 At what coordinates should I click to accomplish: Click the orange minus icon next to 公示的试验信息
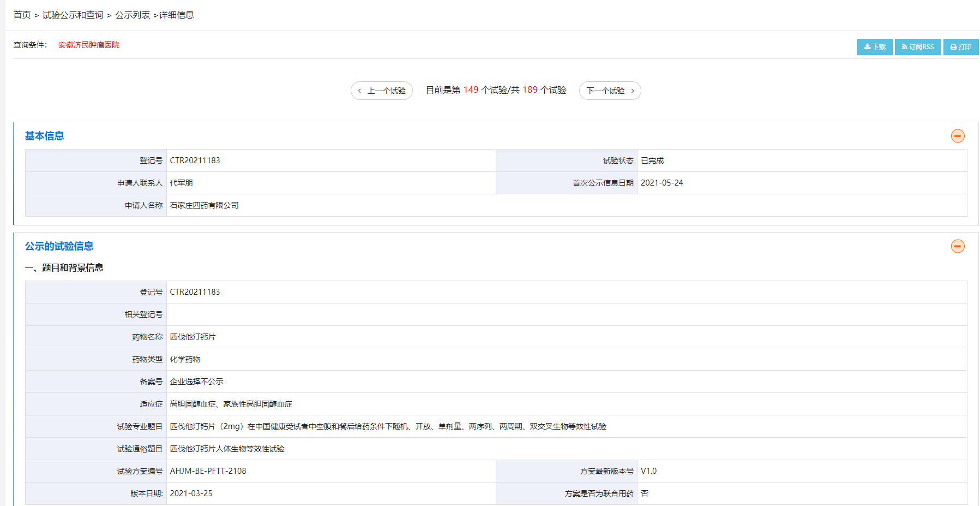(958, 246)
